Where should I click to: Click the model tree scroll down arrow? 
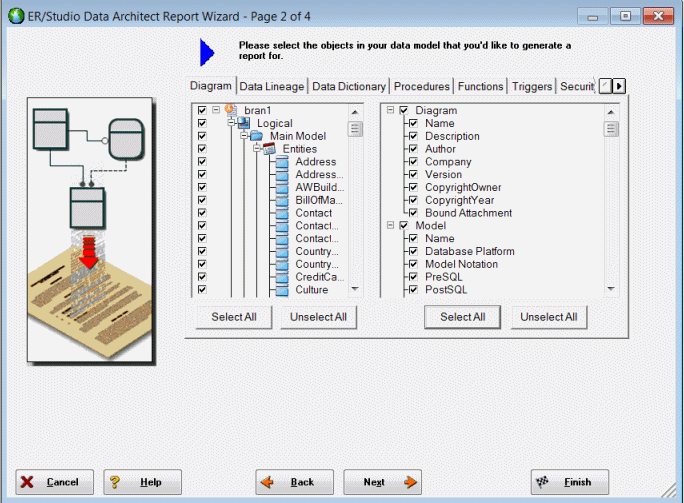pyautogui.click(x=355, y=289)
